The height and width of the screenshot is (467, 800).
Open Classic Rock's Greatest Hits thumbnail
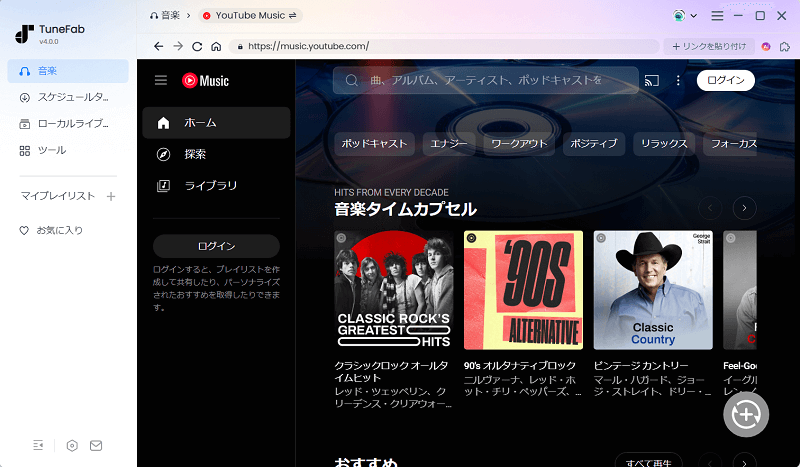[394, 290]
